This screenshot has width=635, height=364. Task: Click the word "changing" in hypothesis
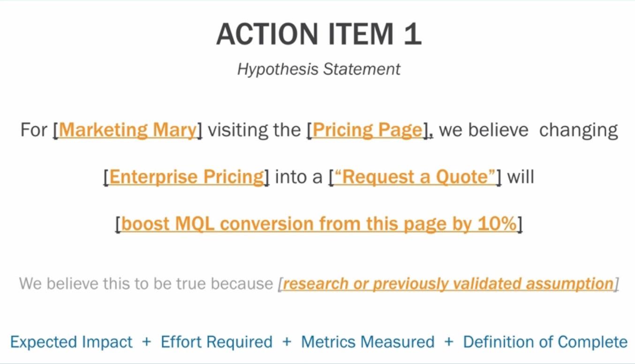pos(579,130)
